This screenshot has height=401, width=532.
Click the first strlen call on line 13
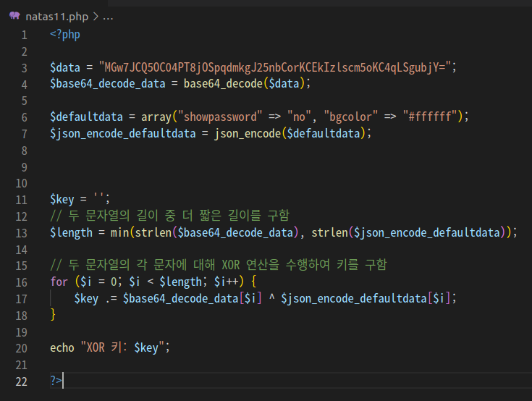coord(153,233)
